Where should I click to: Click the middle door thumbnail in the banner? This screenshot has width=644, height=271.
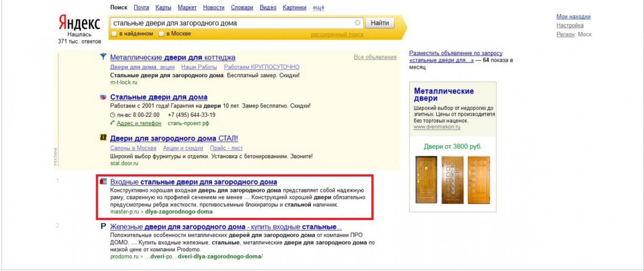[452, 180]
